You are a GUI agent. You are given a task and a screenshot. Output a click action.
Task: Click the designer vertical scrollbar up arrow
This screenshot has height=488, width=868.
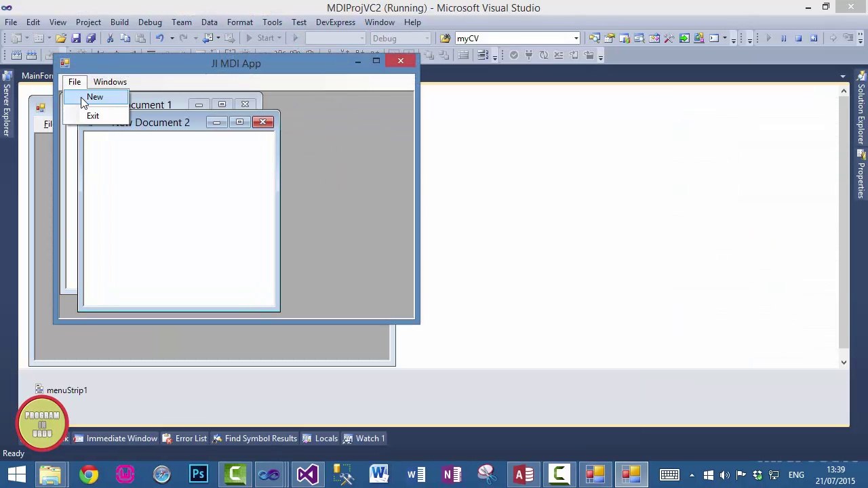click(844, 91)
